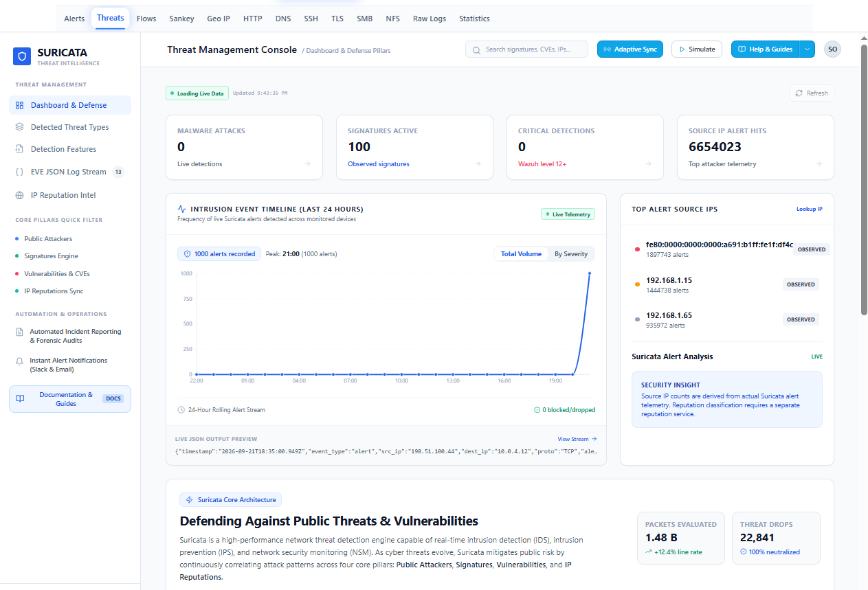Click the OBSERVED tag next to 192.168.1.15

[x=801, y=284]
